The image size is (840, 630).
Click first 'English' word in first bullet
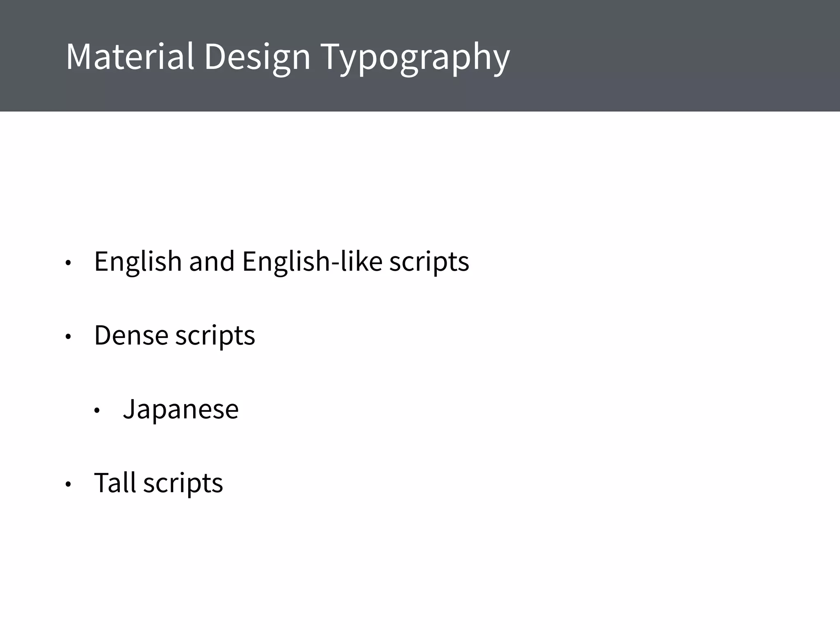click(138, 261)
